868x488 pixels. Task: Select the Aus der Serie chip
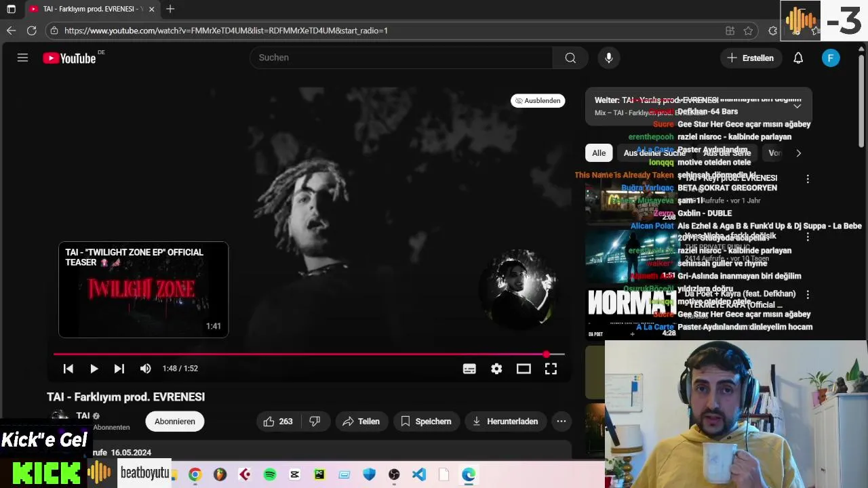[727, 153]
